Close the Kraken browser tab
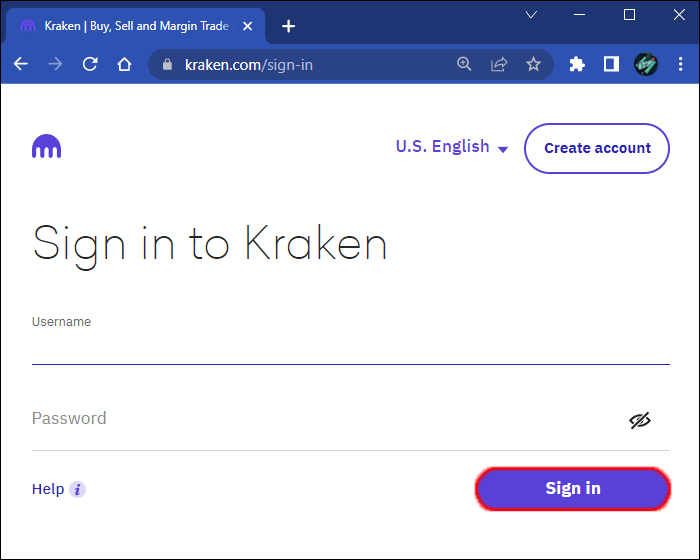This screenshot has height=560, width=700. pos(247,26)
